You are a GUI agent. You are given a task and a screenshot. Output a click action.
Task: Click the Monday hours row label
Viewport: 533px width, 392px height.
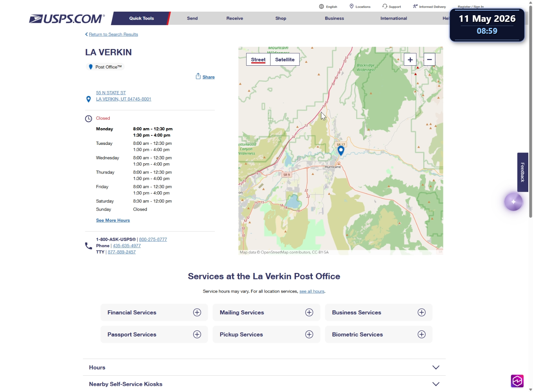pyautogui.click(x=105, y=129)
